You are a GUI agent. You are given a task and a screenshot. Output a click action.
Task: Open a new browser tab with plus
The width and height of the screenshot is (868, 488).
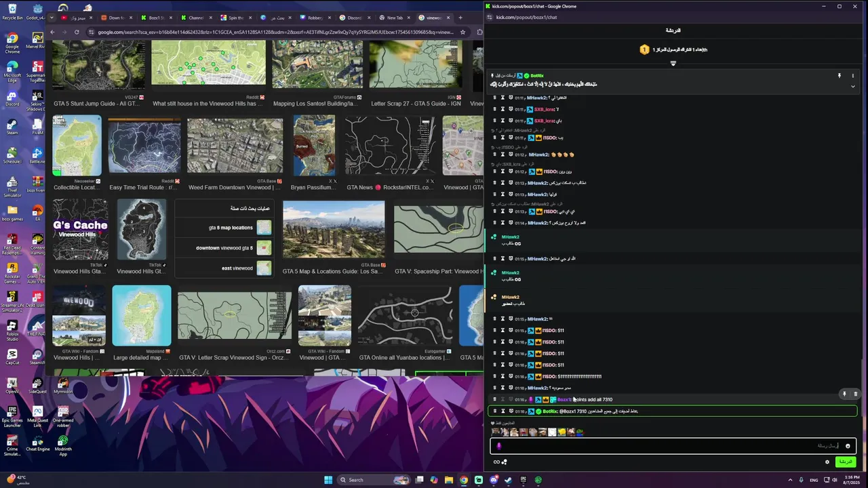click(x=460, y=18)
